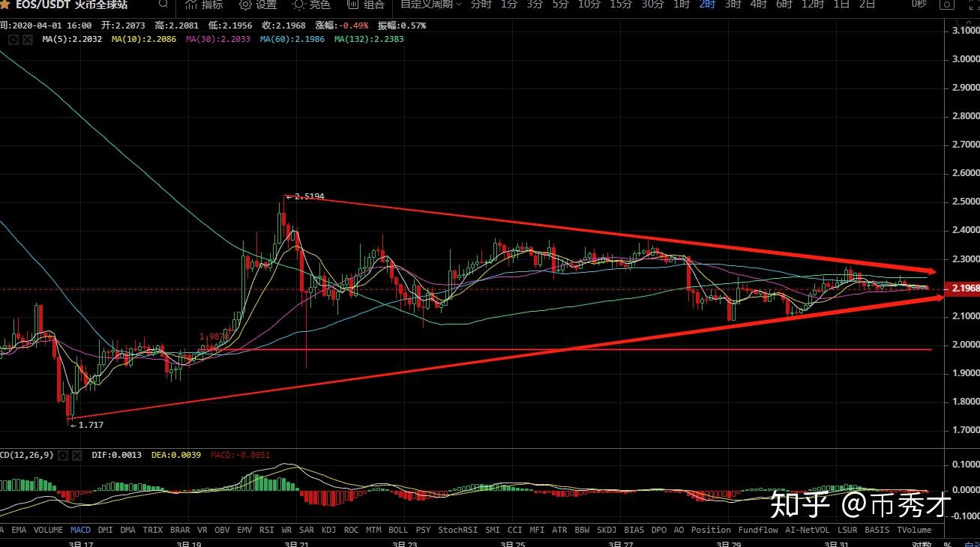Show the ATR indicator
This screenshot has height=547, width=980.
click(559, 530)
